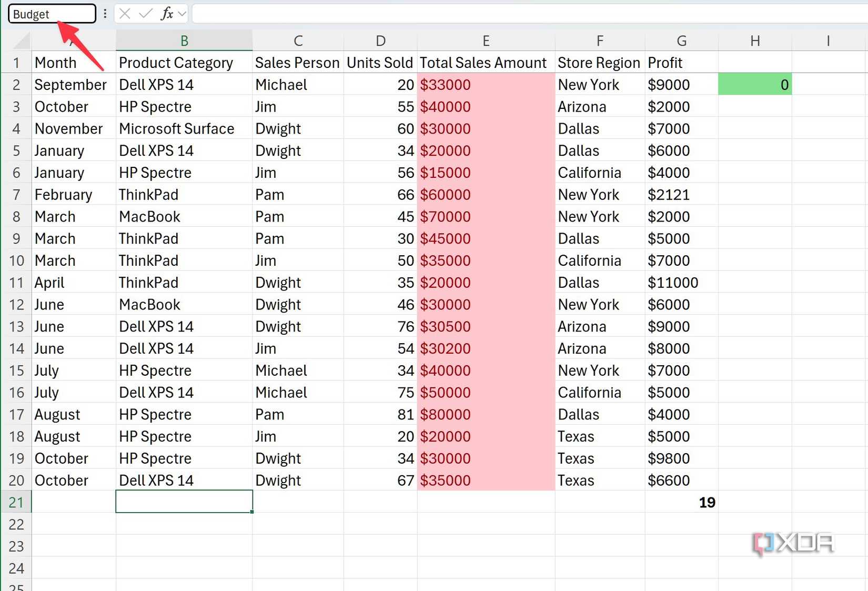
Task: Click California in row 6
Action: [600, 173]
